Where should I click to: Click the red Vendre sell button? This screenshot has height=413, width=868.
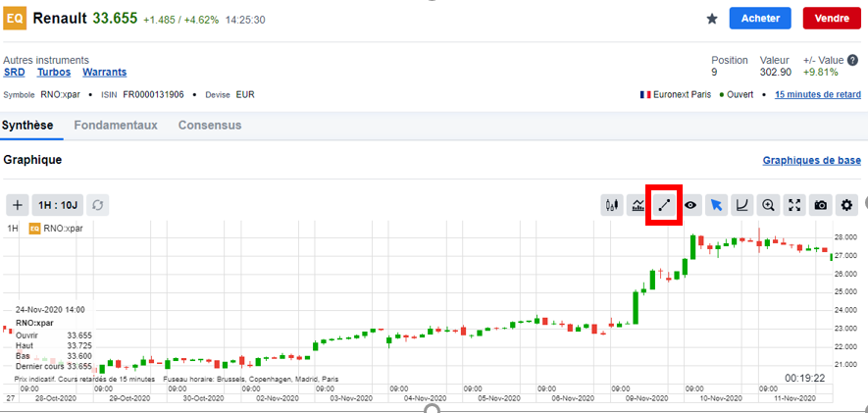tap(832, 19)
